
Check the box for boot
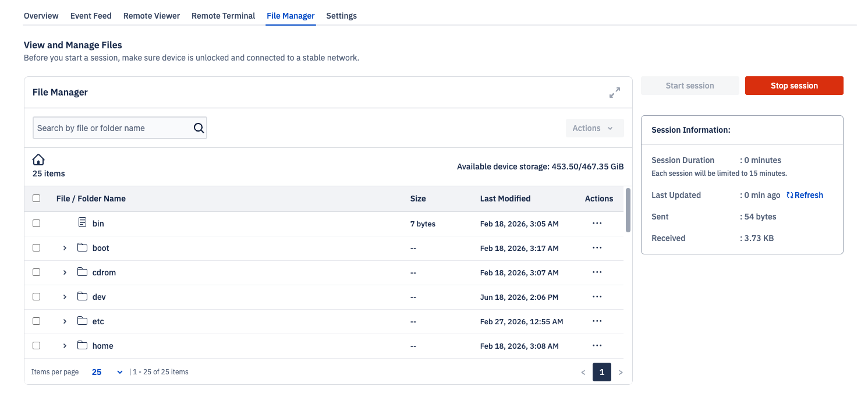tap(36, 247)
